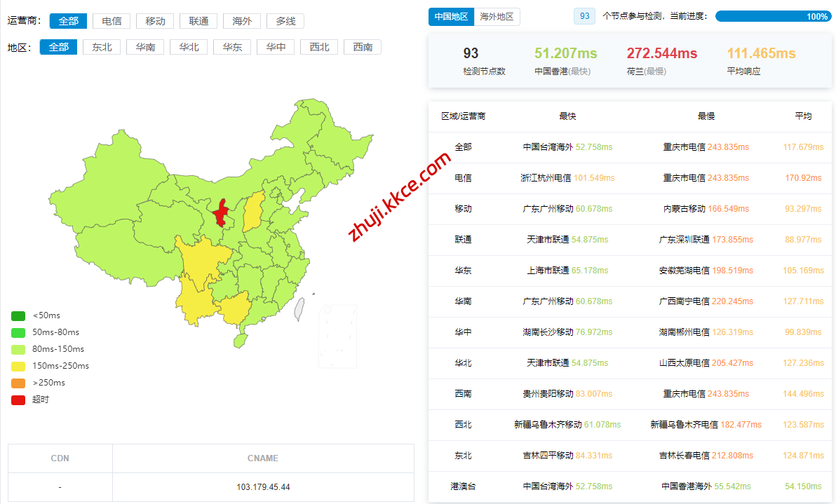Choose the 西南 region filter button

pyautogui.click(x=363, y=47)
